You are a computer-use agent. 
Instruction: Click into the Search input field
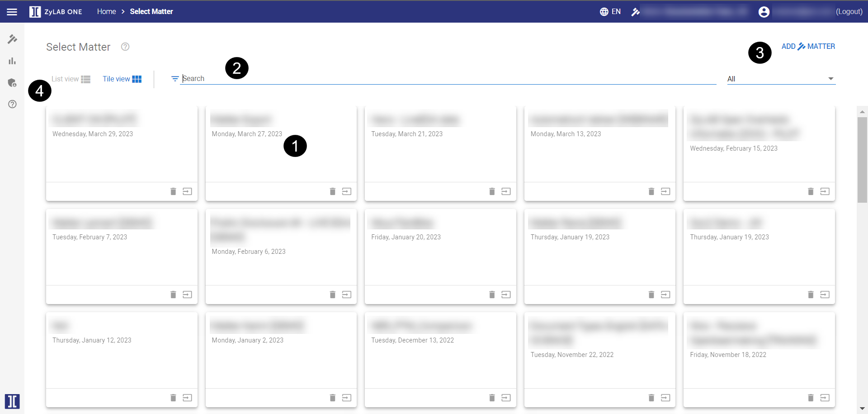tap(448, 79)
